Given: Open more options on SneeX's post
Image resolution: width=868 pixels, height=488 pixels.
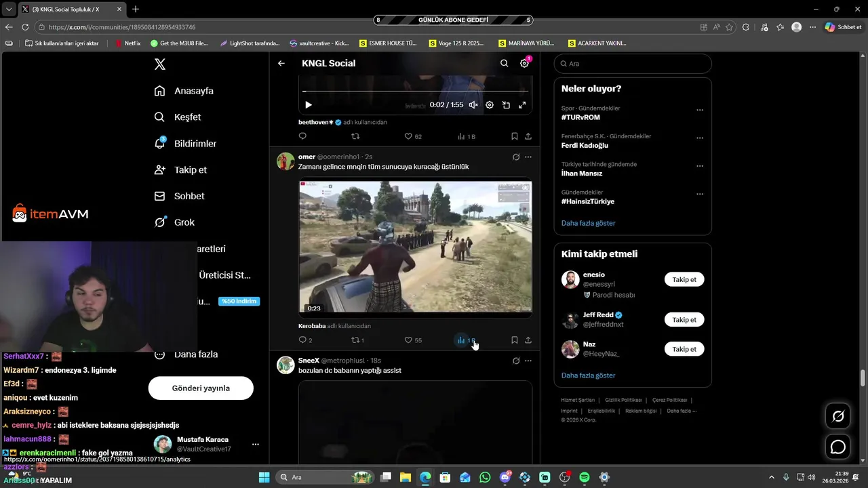Looking at the screenshot, I should pyautogui.click(x=528, y=361).
